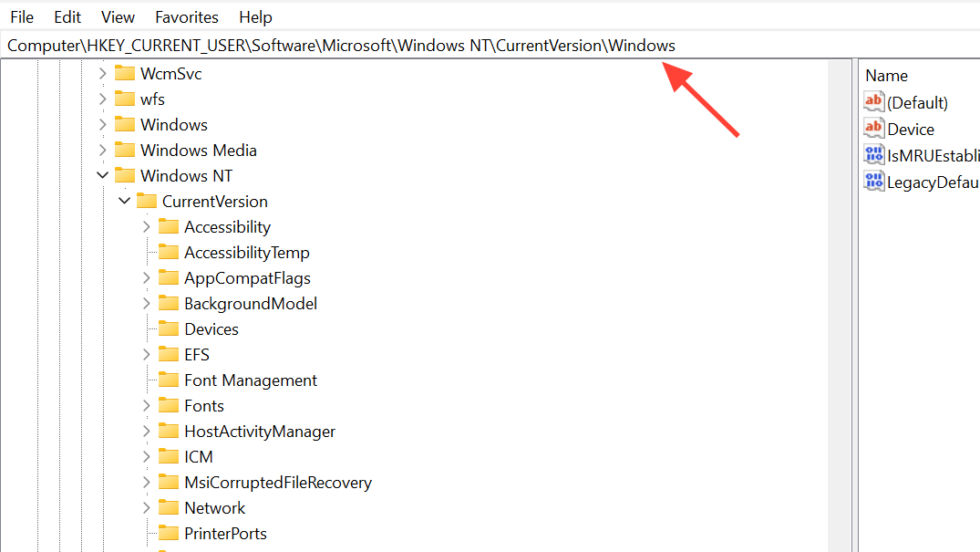
Task: Click the Windows Media folder icon
Action: coord(124,150)
